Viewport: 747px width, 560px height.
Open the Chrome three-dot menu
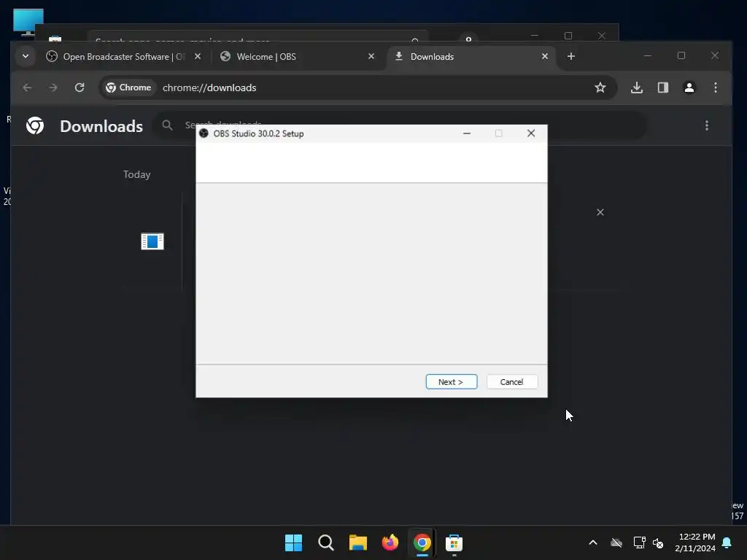716,87
